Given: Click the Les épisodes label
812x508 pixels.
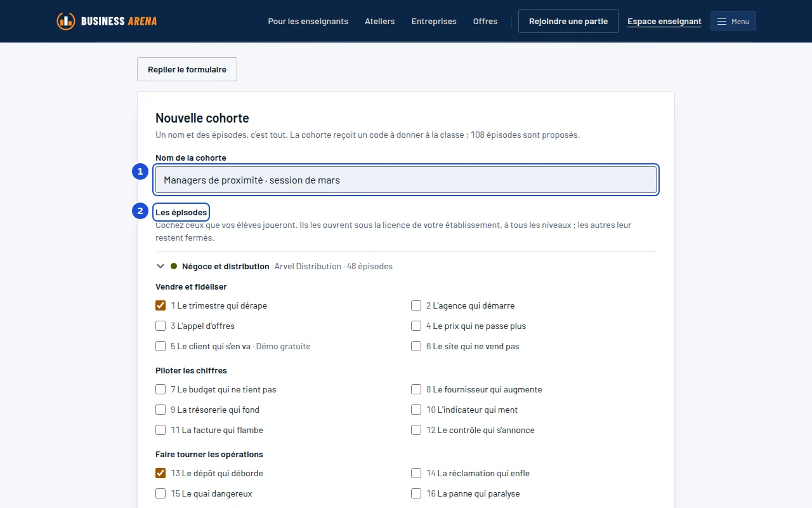Looking at the screenshot, I should click(181, 212).
